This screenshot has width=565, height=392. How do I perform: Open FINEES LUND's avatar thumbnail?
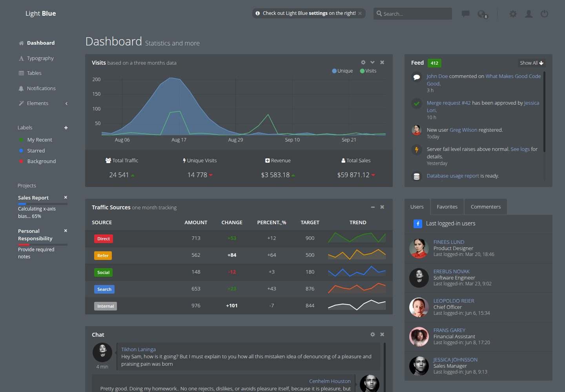(419, 249)
